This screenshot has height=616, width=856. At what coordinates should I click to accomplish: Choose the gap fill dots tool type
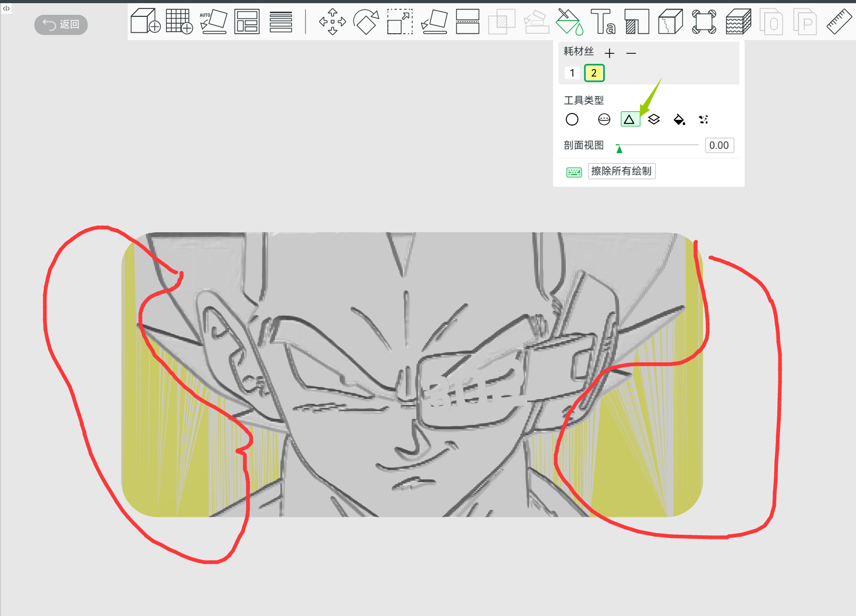click(703, 120)
